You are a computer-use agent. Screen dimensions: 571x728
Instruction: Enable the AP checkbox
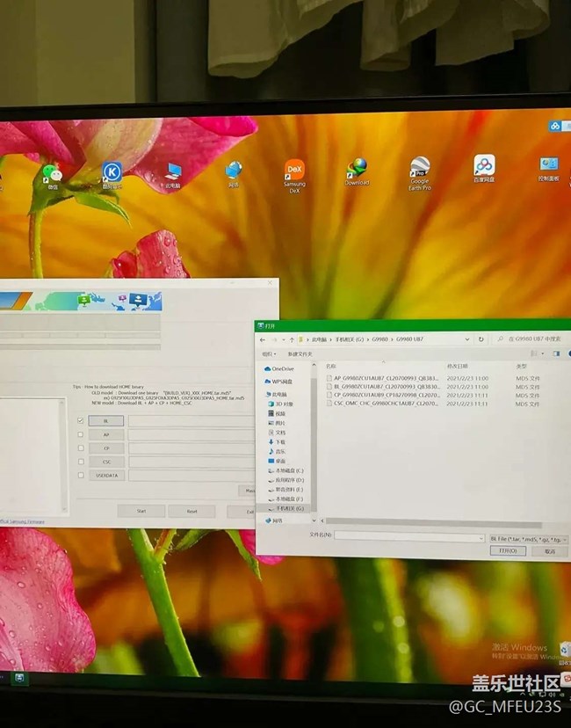coord(81,434)
